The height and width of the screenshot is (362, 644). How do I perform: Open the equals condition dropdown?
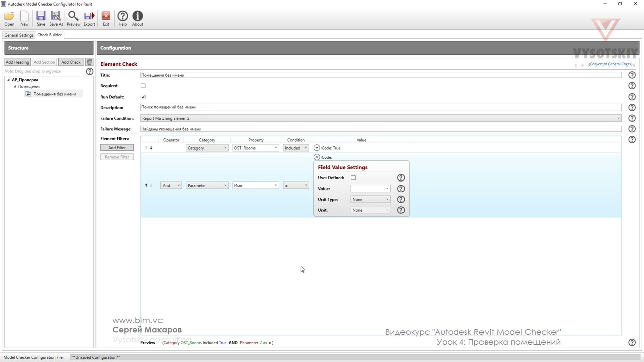point(296,185)
